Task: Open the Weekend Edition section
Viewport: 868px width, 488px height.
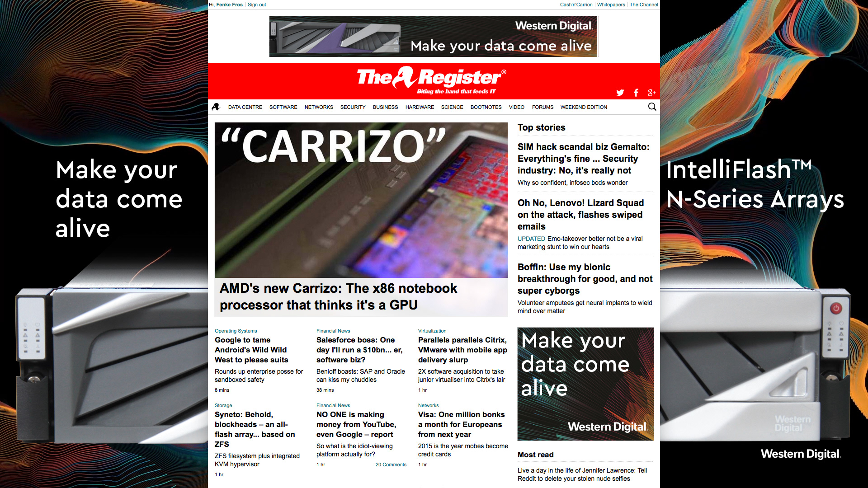Action: click(x=584, y=107)
